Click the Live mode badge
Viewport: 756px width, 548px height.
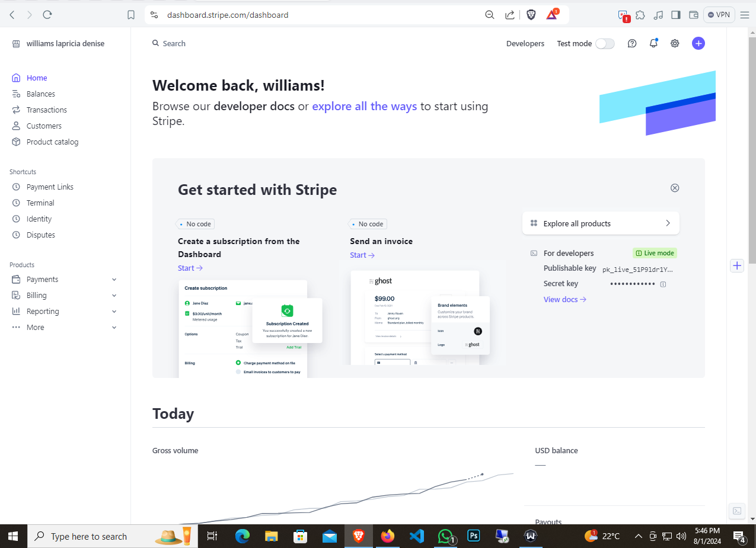tap(655, 253)
